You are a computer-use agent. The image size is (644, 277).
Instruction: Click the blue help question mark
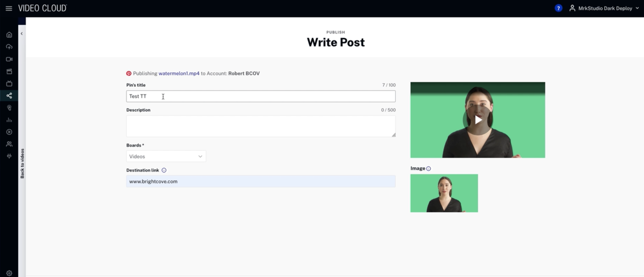(x=559, y=8)
